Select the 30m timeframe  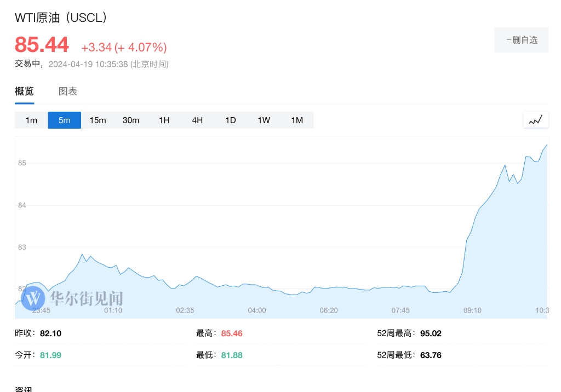click(131, 120)
